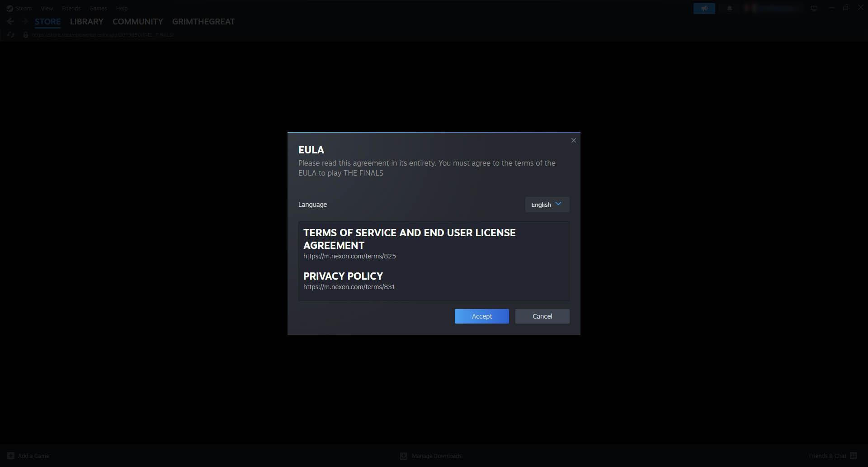
Task: Open Friends & Chat panel
Action: [x=833, y=456]
